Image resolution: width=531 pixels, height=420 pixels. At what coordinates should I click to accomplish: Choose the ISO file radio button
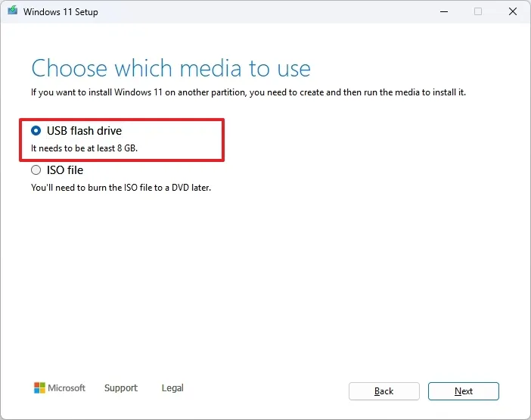pyautogui.click(x=36, y=170)
